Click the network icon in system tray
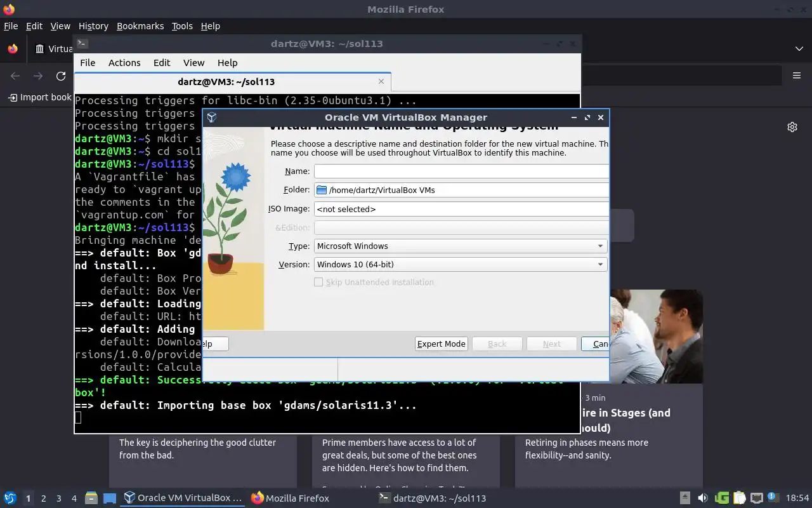812x508 pixels. [x=756, y=498]
